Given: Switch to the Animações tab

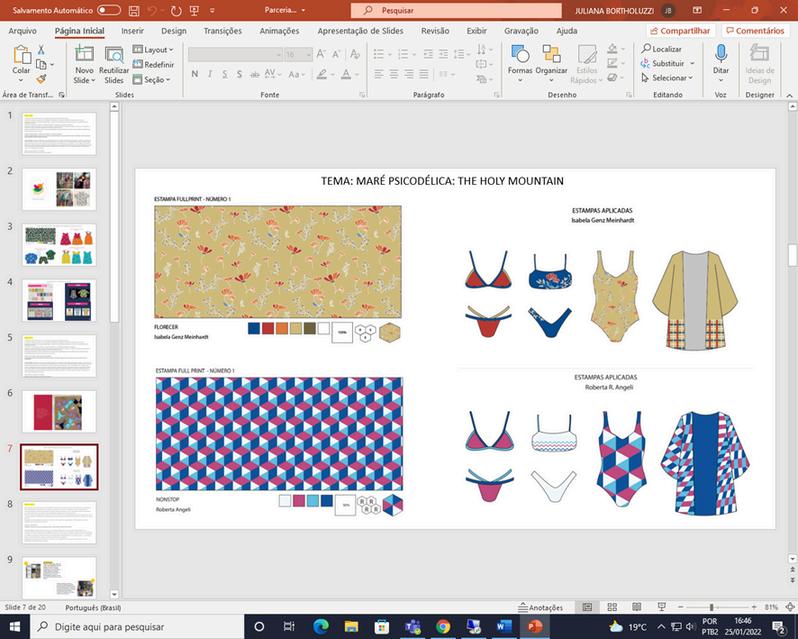Looking at the screenshot, I should [x=279, y=31].
